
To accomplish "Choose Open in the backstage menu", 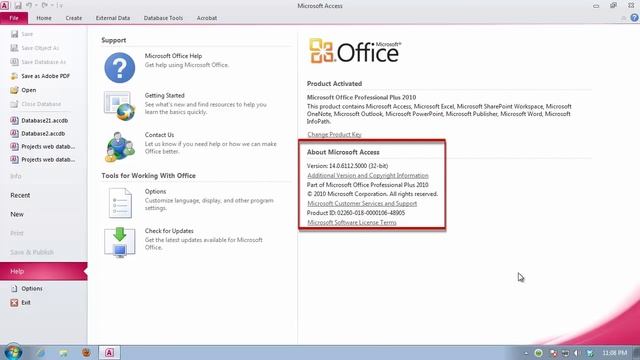I will point(29,90).
